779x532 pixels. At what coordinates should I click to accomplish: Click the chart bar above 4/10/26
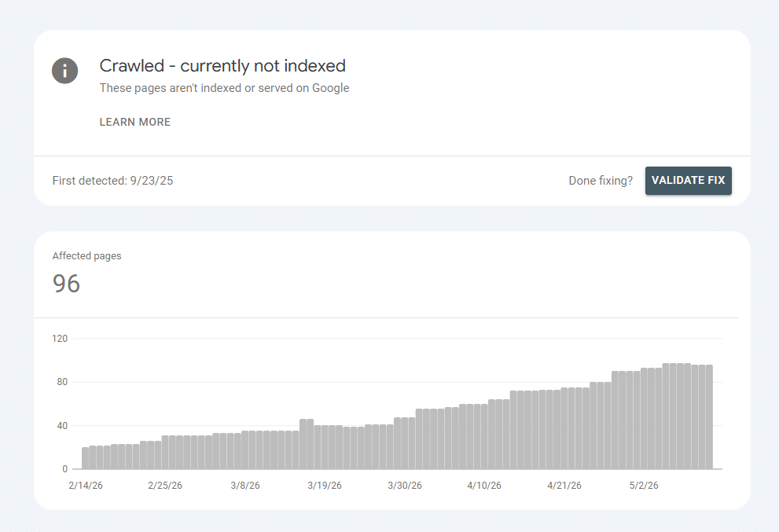(484, 437)
